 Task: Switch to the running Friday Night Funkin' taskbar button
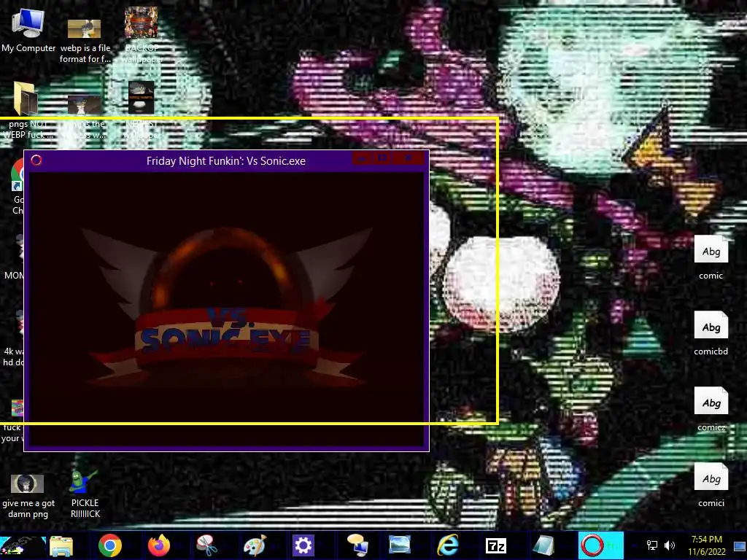point(601,545)
